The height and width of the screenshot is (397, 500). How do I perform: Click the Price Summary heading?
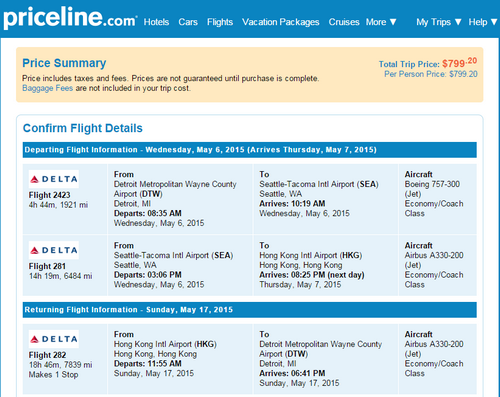[64, 63]
